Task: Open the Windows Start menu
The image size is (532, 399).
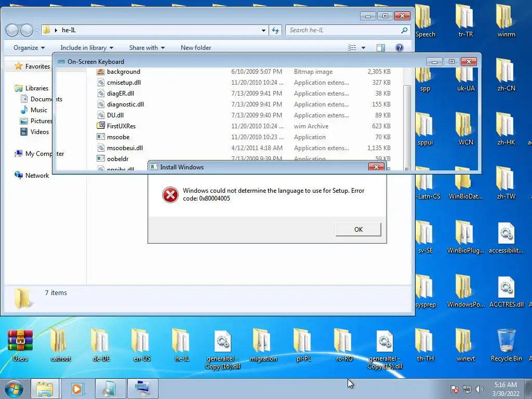Action: tap(14, 389)
